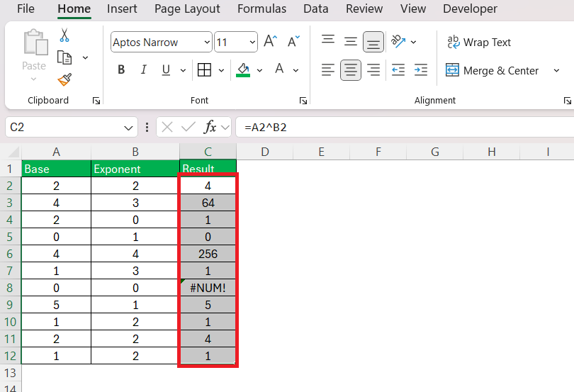Align text left

point(328,69)
